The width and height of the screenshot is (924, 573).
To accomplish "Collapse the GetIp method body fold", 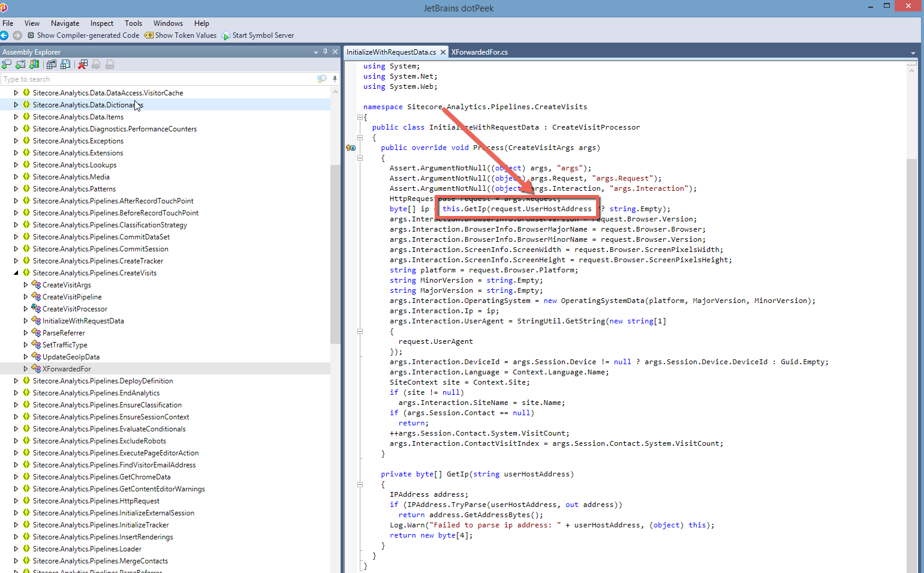I will pos(360,484).
